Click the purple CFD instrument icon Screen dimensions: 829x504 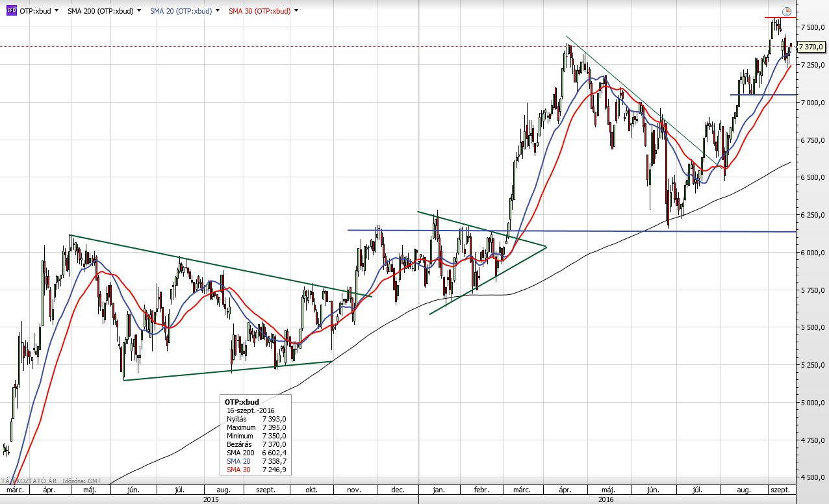(x=11, y=10)
